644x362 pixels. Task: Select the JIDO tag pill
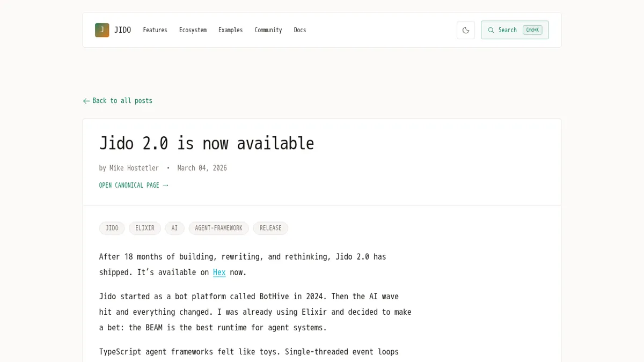pos(112,228)
